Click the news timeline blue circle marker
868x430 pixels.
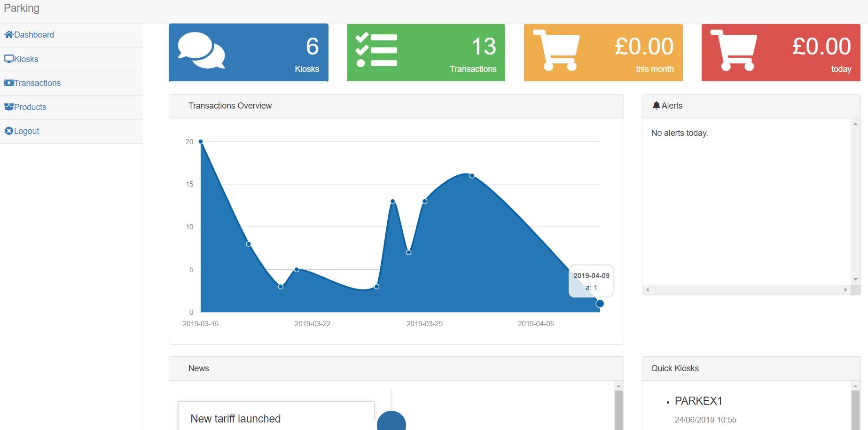(x=391, y=421)
